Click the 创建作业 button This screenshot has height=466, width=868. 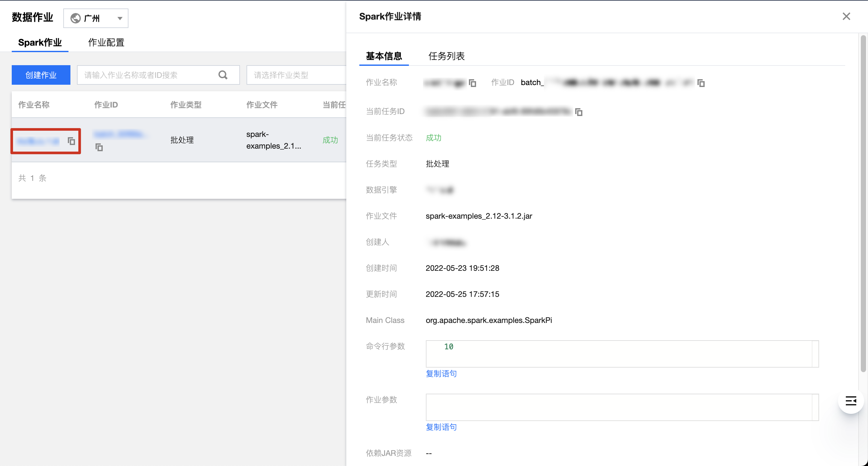(x=41, y=75)
